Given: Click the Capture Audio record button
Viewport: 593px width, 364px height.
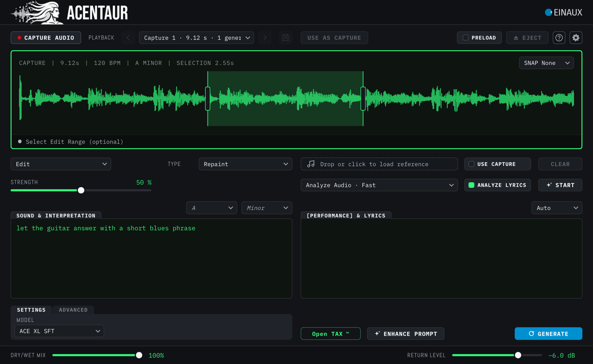Looking at the screenshot, I should 46,38.
